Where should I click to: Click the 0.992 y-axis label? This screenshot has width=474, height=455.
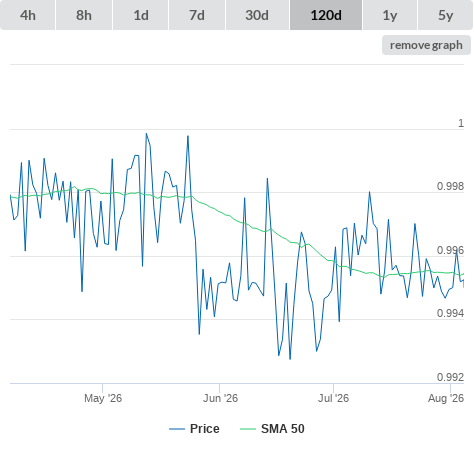pos(450,377)
